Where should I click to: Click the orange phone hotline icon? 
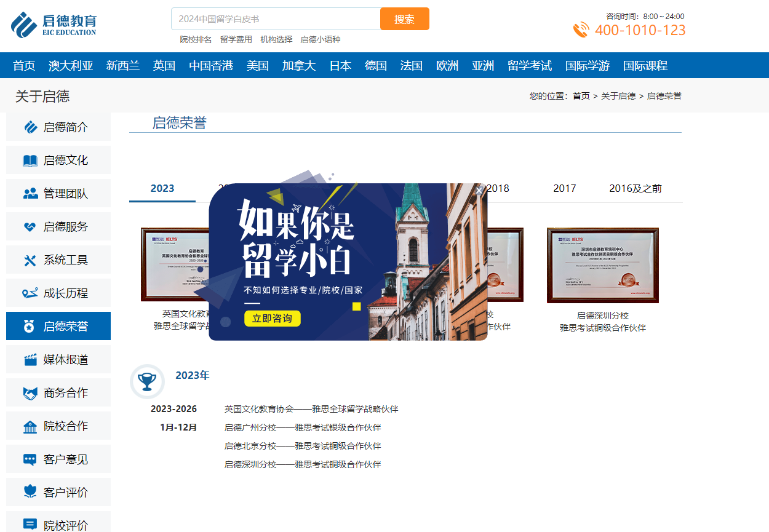tap(581, 30)
